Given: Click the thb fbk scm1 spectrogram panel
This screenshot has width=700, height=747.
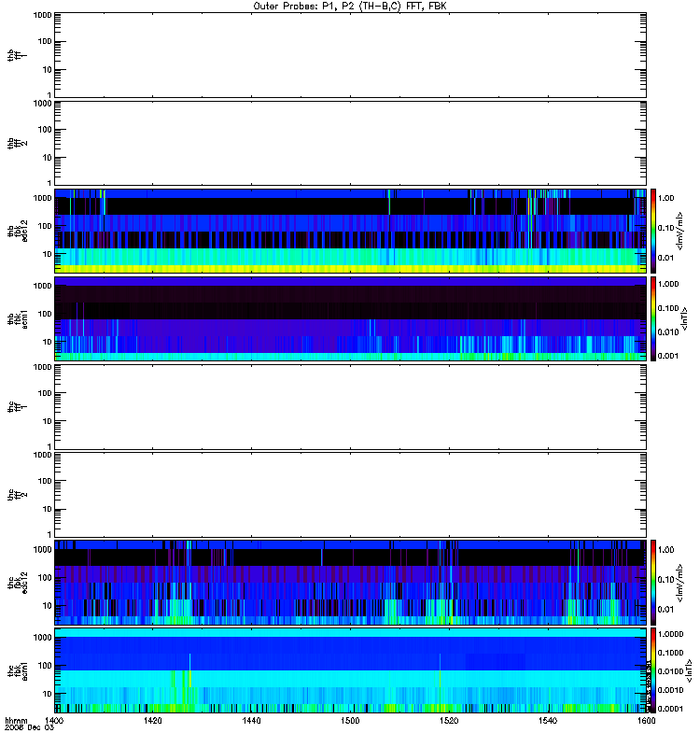Looking at the screenshot, I should click(x=350, y=319).
